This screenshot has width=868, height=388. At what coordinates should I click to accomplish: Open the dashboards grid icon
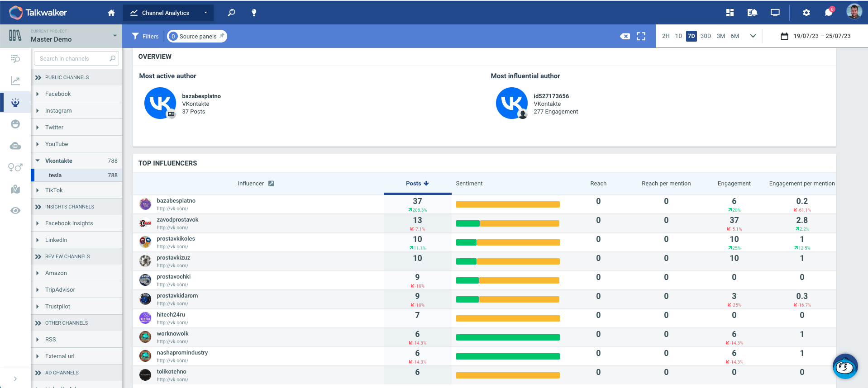pos(730,13)
